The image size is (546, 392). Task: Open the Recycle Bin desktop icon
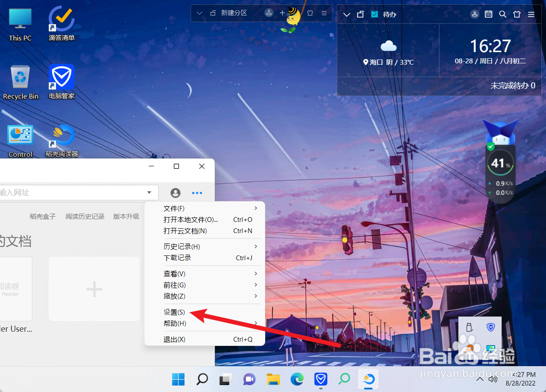tap(21, 83)
